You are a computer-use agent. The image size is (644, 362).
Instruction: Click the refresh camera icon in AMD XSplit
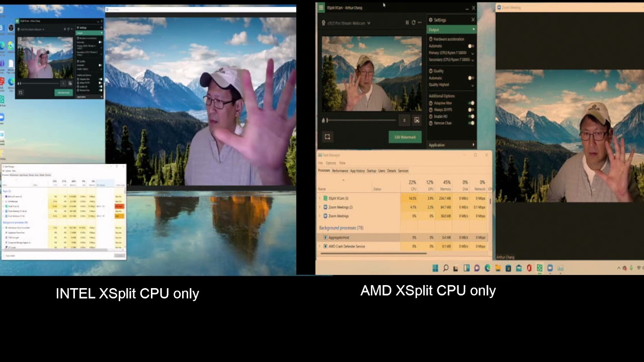click(x=414, y=23)
